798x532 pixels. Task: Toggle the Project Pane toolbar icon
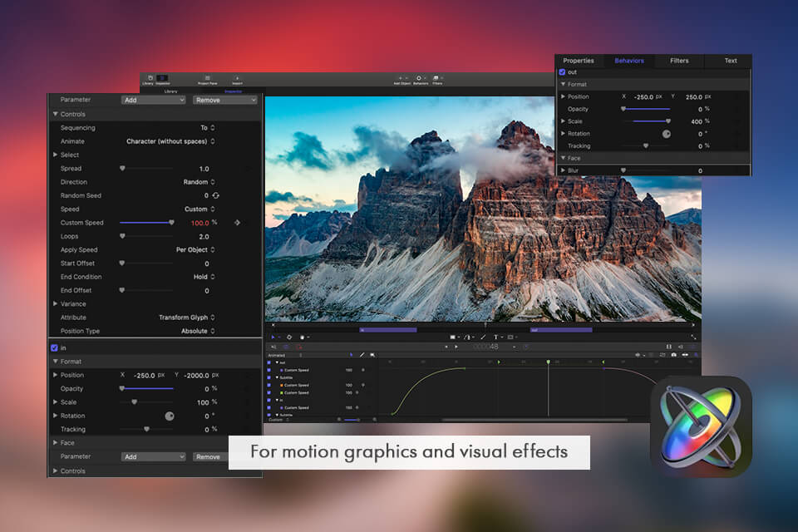click(x=207, y=80)
